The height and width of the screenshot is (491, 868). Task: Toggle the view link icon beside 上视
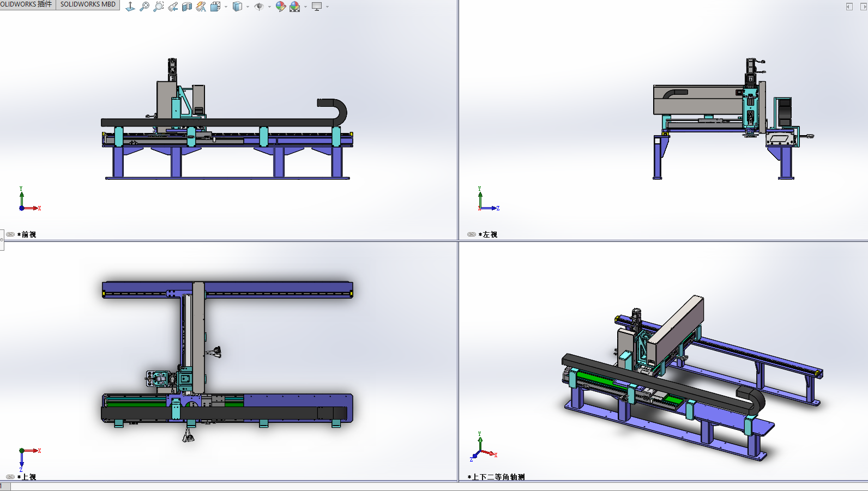10,477
